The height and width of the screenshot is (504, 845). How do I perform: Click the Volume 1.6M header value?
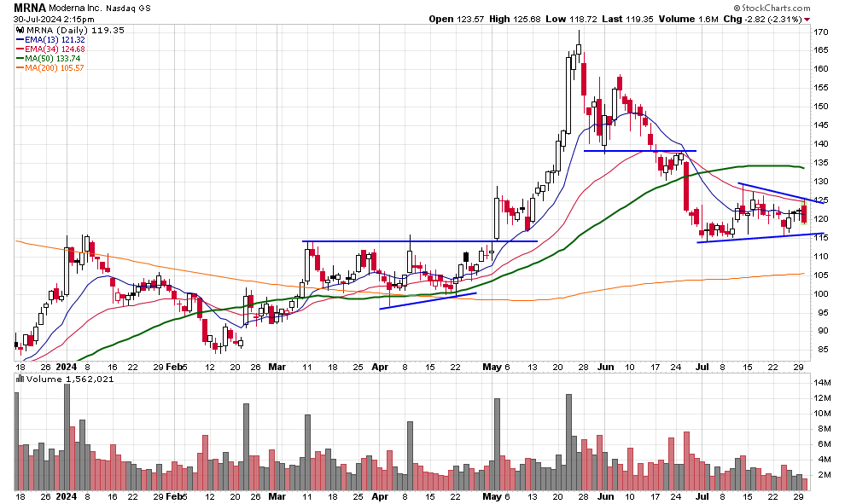pyautogui.click(x=688, y=20)
